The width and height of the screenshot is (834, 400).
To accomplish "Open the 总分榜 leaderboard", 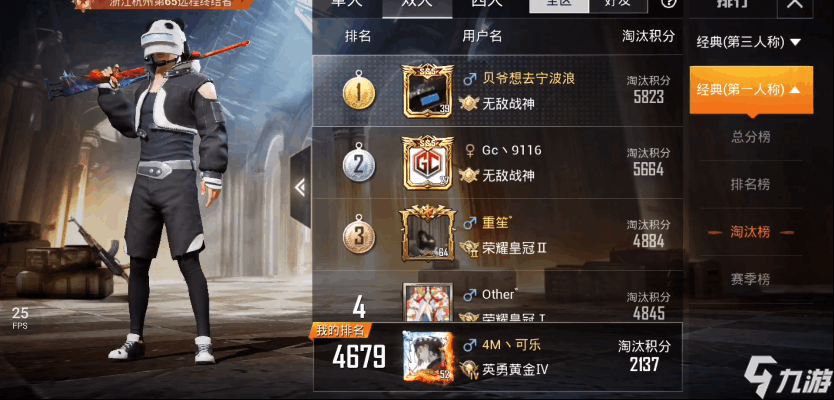I will (751, 137).
